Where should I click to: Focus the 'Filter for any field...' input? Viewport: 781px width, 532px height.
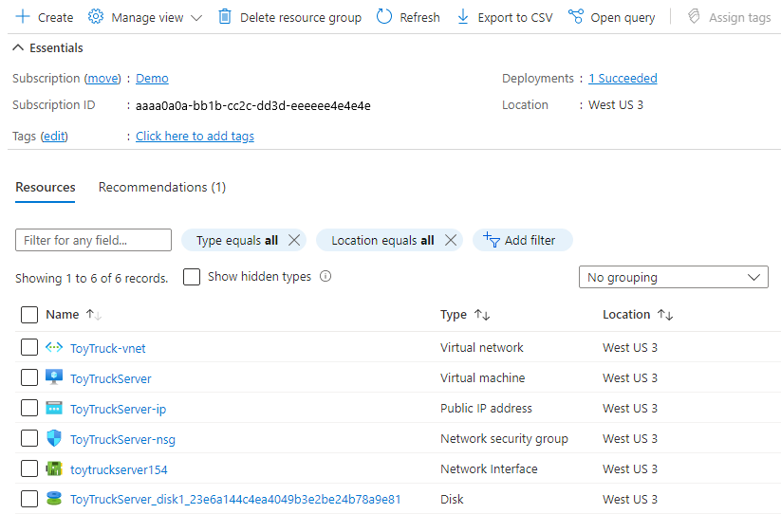pos(93,240)
